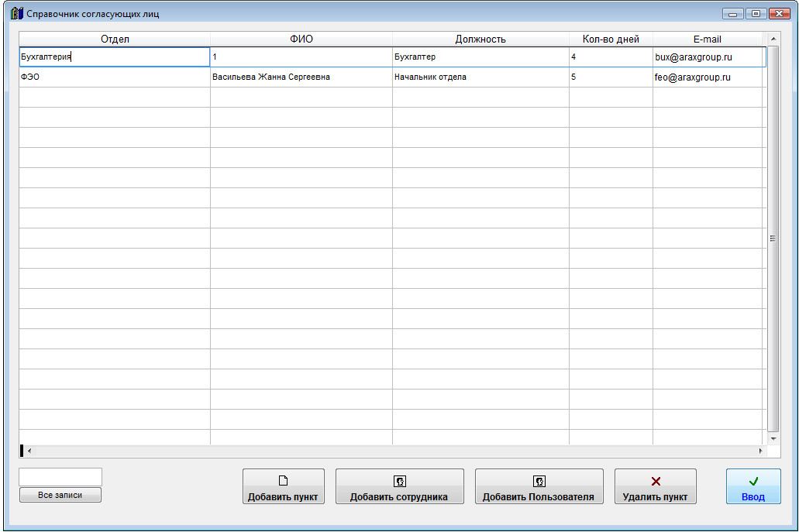This screenshot has width=799, height=532.
Task: Sort by the Отдел column header
Action: pyautogui.click(x=115, y=39)
